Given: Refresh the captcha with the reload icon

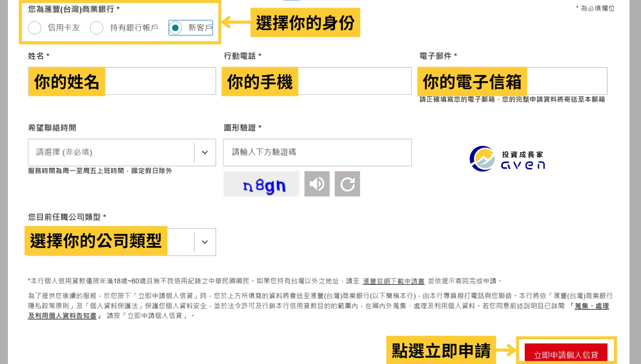Looking at the screenshot, I should coord(347,184).
